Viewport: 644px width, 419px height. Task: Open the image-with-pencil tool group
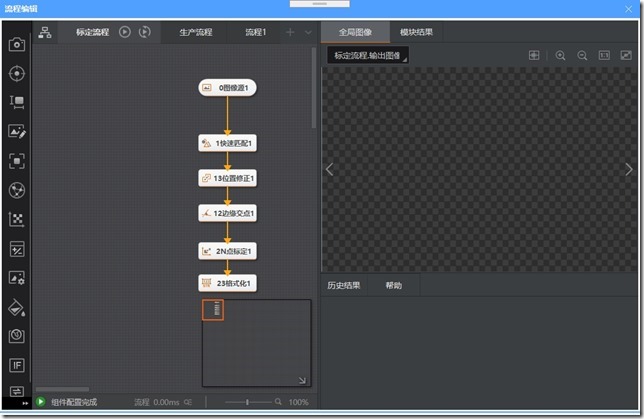click(17, 132)
